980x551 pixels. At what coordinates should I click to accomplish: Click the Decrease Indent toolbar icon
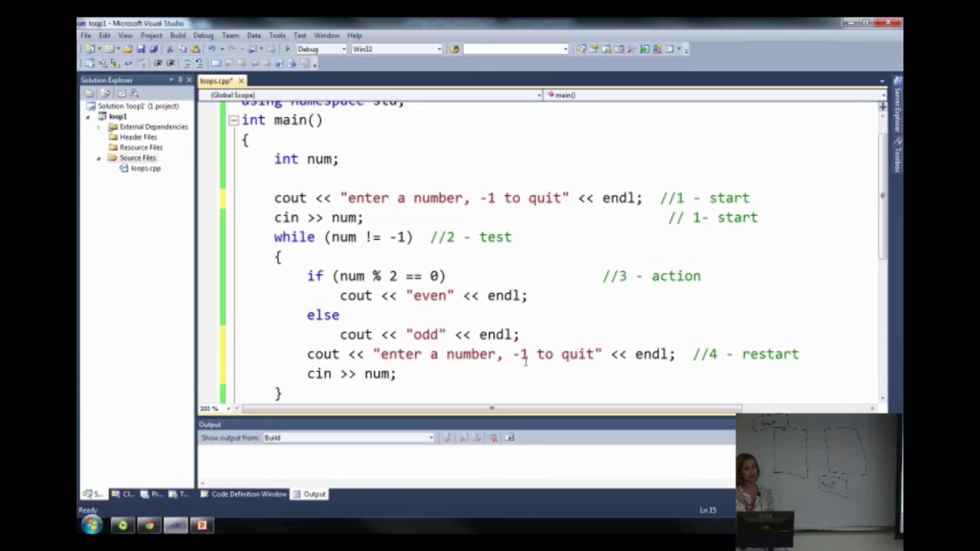pyautogui.click(x=158, y=64)
